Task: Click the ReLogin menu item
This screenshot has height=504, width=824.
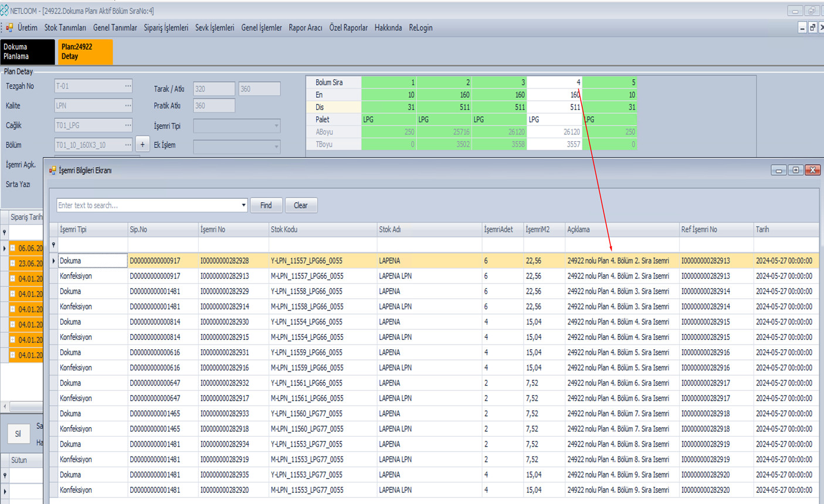Action: 421,28
